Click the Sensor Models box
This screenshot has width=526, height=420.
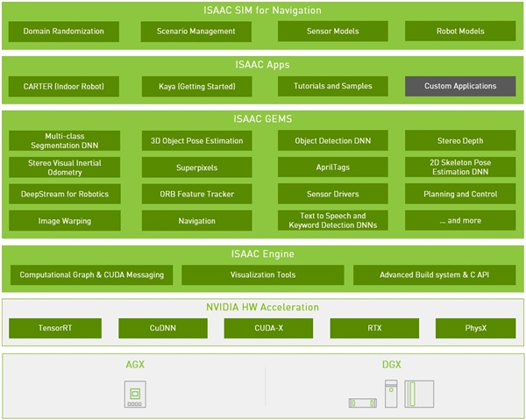coord(333,32)
